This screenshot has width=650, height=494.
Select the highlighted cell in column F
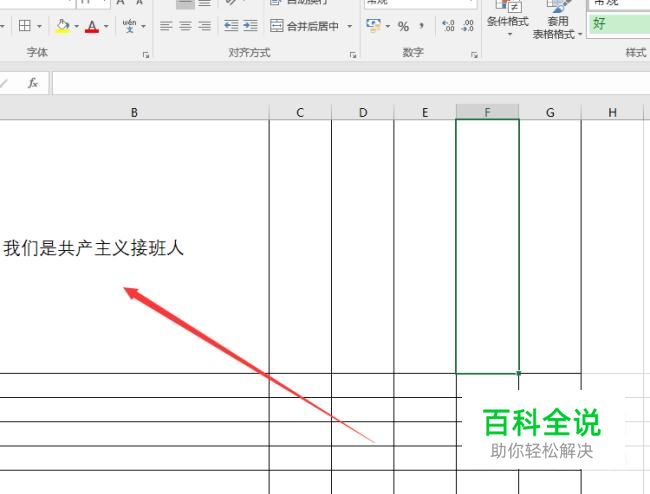point(488,247)
